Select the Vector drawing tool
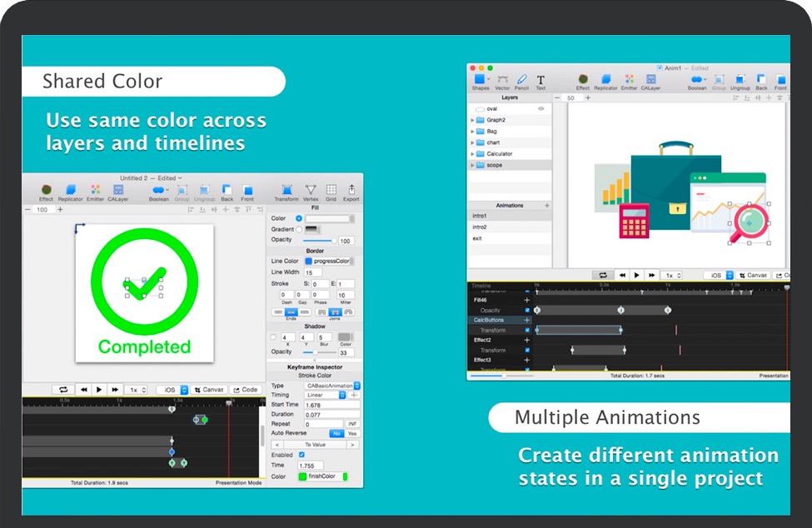The width and height of the screenshot is (812, 528). click(x=502, y=80)
